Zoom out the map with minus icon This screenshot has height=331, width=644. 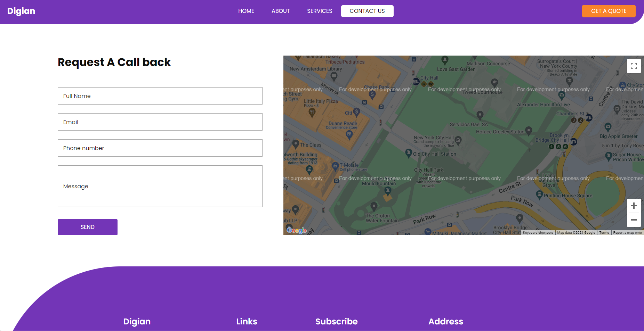coord(634,220)
